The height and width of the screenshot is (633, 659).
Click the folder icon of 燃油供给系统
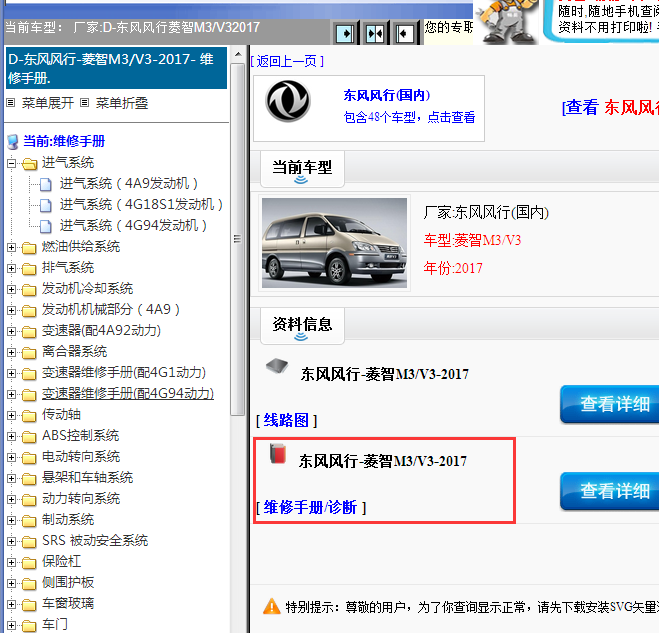(29, 248)
